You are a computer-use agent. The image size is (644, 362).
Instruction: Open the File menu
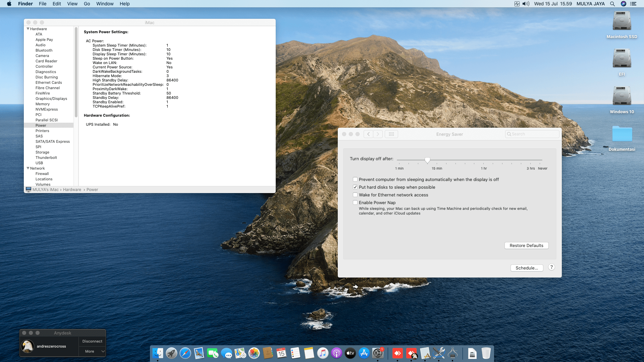[43, 4]
